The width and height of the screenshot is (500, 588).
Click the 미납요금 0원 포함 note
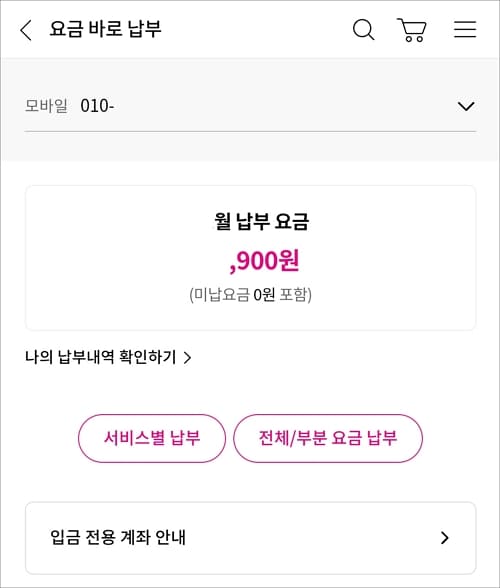click(x=251, y=295)
